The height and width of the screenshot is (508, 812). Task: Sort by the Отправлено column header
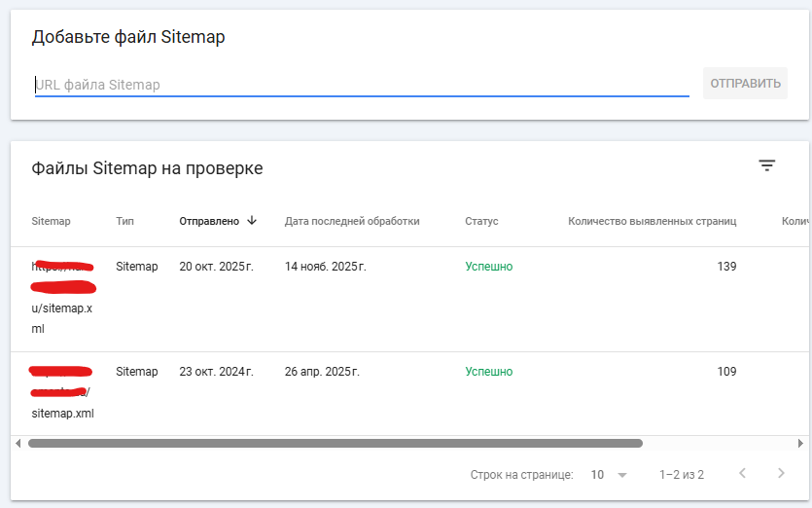[209, 221]
